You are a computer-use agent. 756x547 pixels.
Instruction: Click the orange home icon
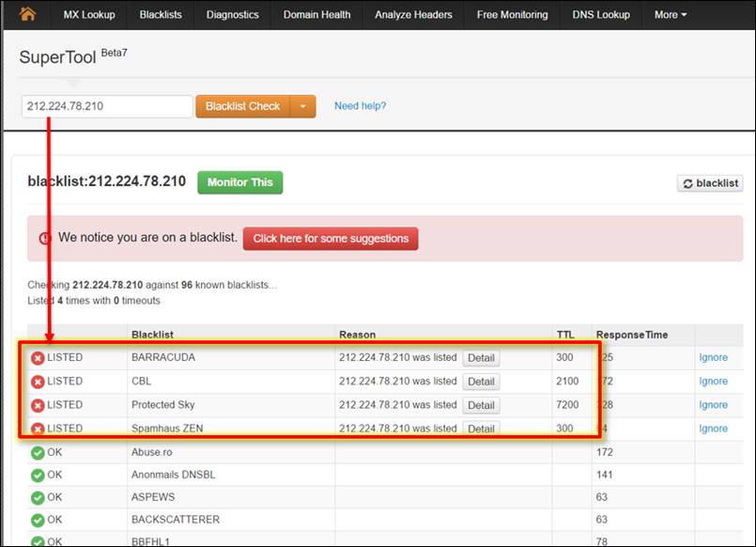tap(27, 14)
